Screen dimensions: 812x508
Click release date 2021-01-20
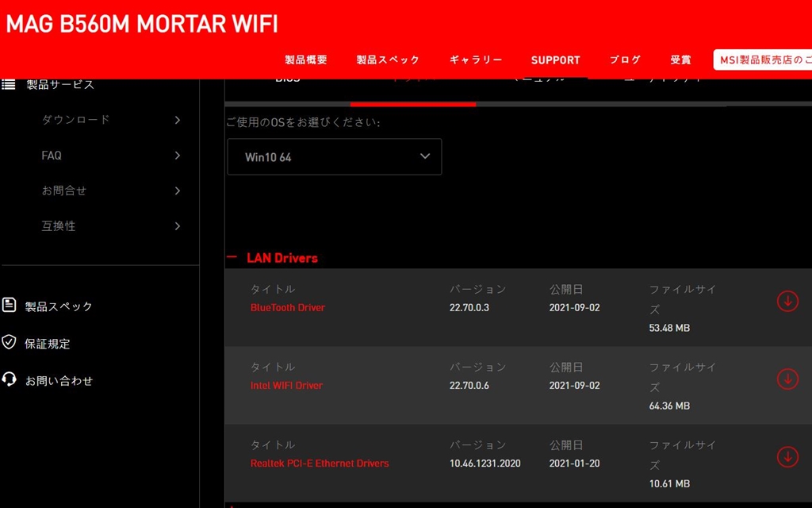point(574,464)
